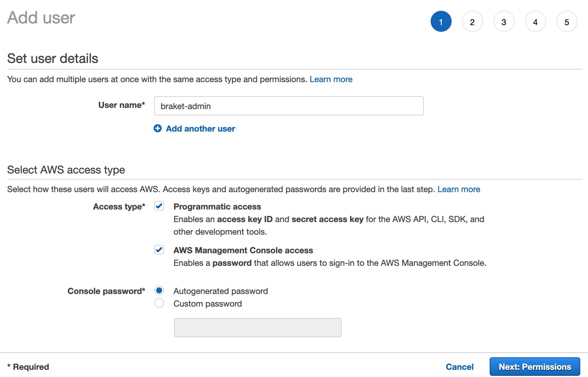The width and height of the screenshot is (588, 377).
Task: Click the Programmatic access checkbox icon
Action: [159, 206]
